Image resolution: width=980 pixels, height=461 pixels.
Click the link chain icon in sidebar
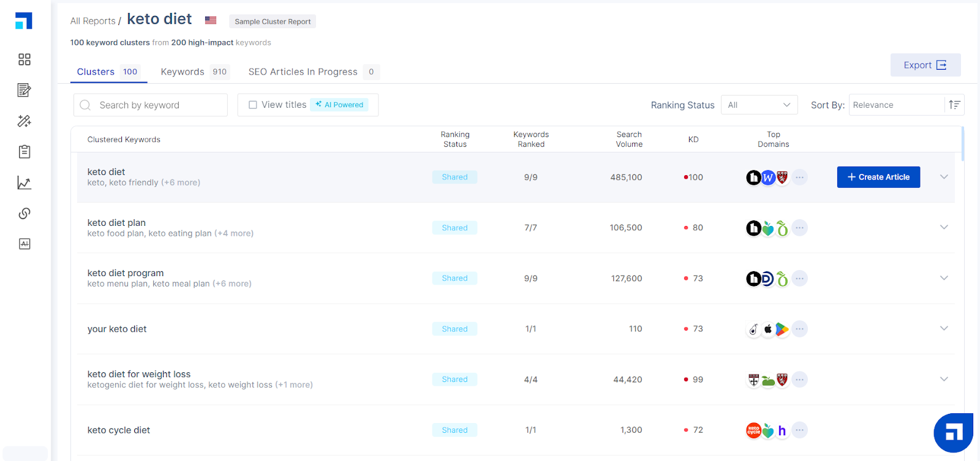24,213
